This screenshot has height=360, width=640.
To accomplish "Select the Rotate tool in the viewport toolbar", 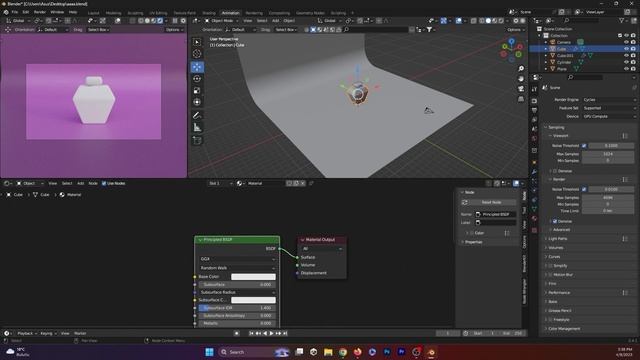I will click(x=197, y=79).
